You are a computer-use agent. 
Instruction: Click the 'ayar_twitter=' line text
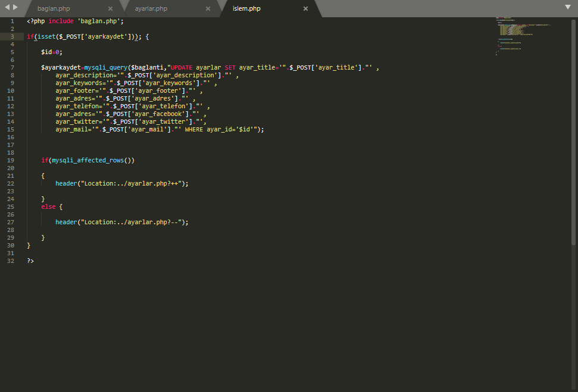[x=131, y=121]
